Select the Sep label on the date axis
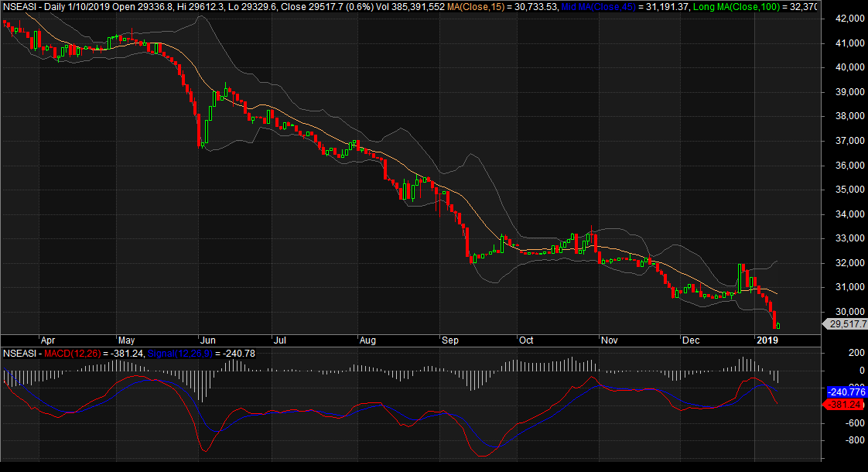Image resolution: width=868 pixels, height=472 pixels. point(450,340)
